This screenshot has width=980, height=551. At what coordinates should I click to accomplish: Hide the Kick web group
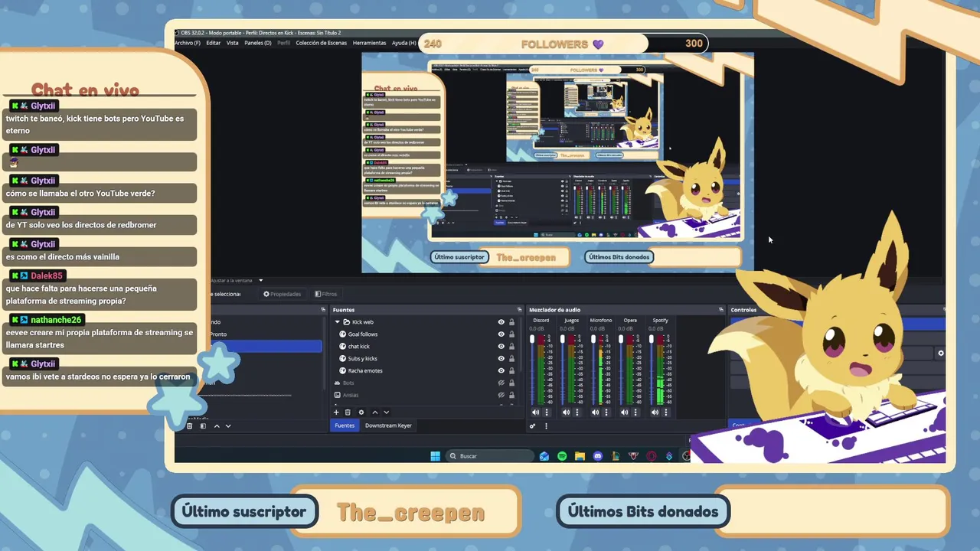(501, 322)
